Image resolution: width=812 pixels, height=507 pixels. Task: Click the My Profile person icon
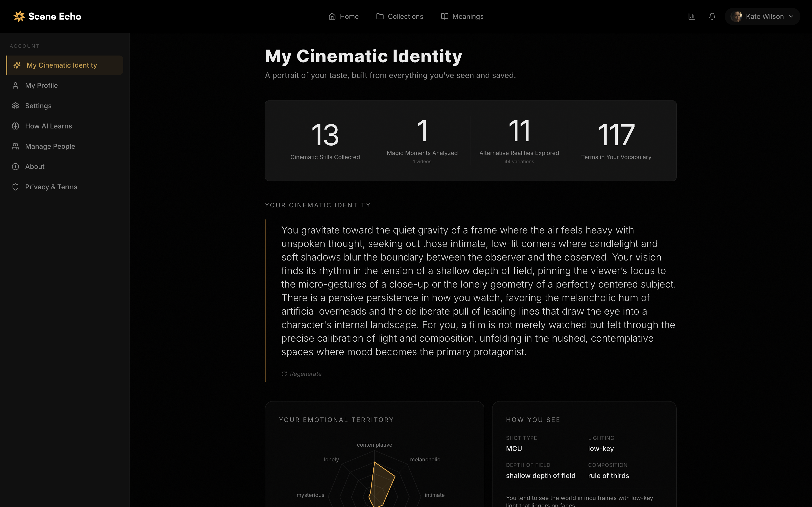(15, 85)
